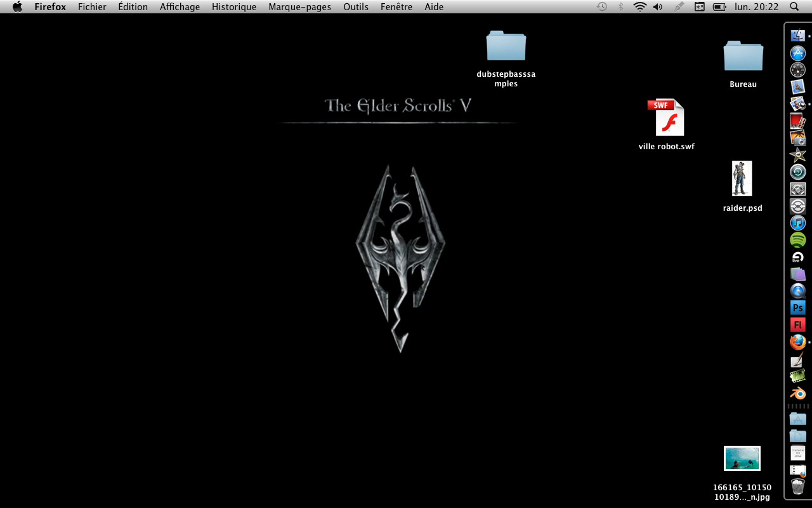Select the raider.psd file
Screen dimensions: 812x508
(742, 178)
